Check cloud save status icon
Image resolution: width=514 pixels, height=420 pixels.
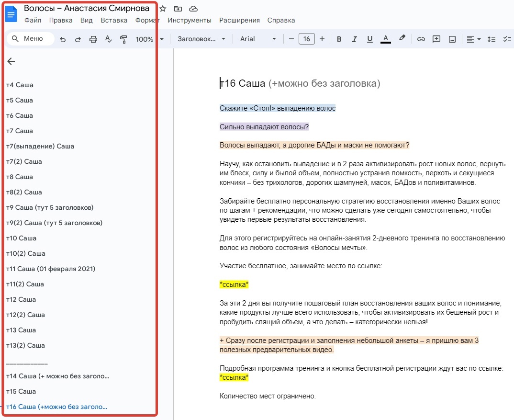[x=193, y=9]
